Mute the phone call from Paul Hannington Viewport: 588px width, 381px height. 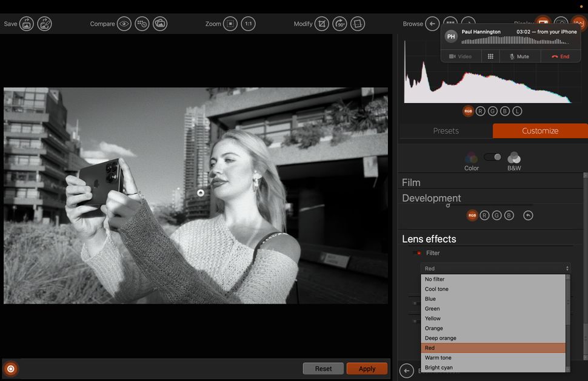(x=519, y=56)
